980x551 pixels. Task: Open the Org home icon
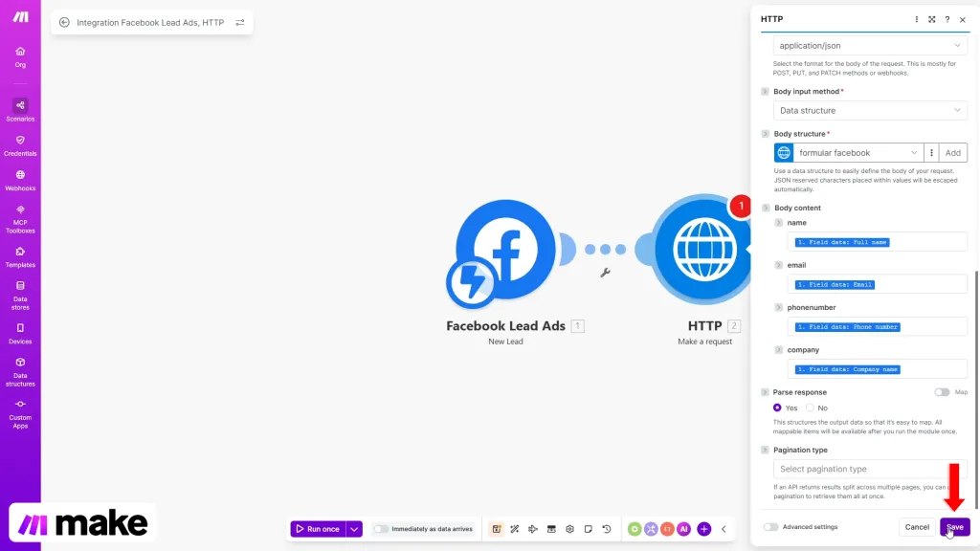click(20, 56)
